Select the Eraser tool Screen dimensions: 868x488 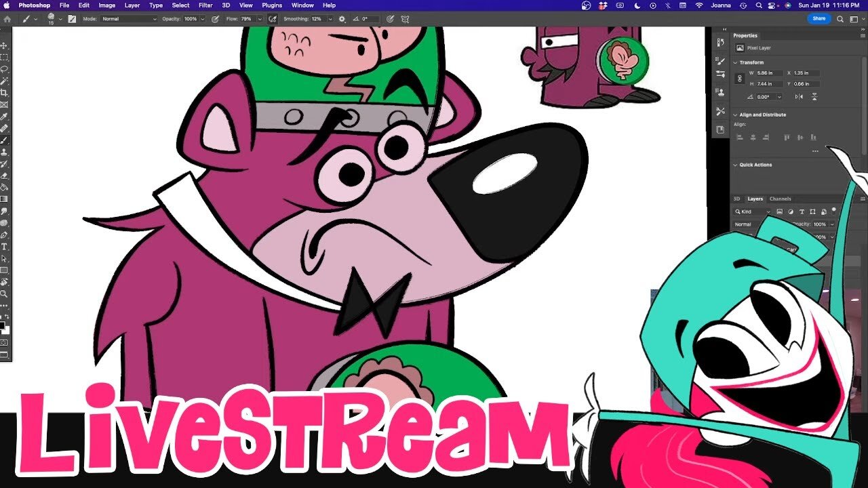click(x=4, y=175)
